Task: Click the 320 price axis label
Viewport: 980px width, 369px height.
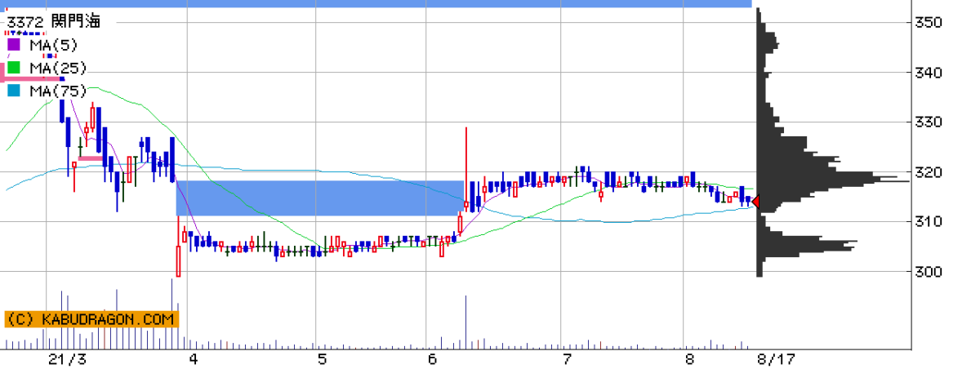Action: click(x=929, y=172)
